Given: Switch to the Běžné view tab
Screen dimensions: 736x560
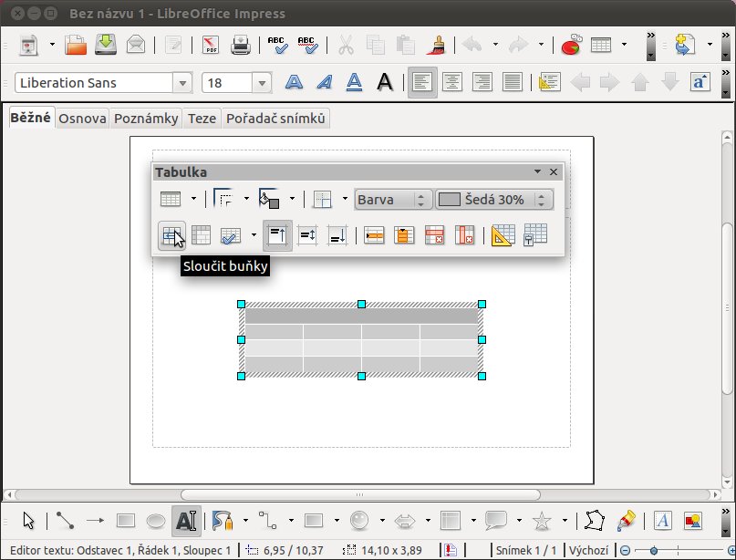Looking at the screenshot, I should [x=30, y=118].
